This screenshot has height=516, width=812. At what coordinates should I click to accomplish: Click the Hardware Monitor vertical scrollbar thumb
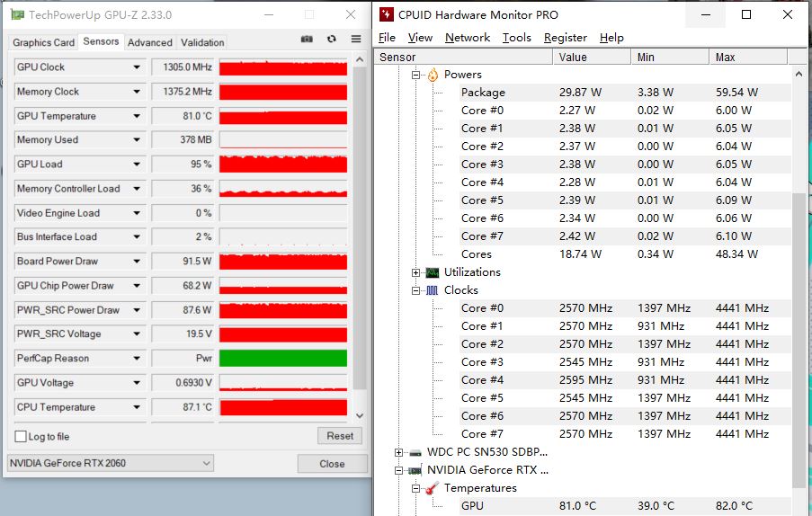pyautogui.click(x=799, y=340)
